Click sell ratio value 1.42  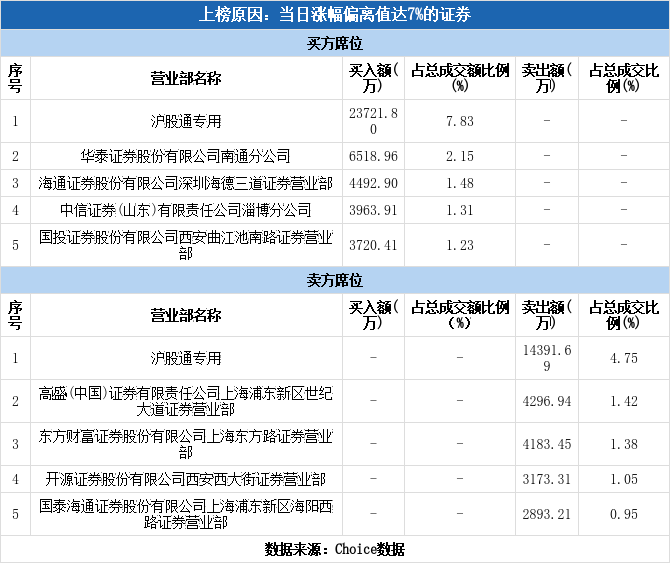[x=624, y=401]
